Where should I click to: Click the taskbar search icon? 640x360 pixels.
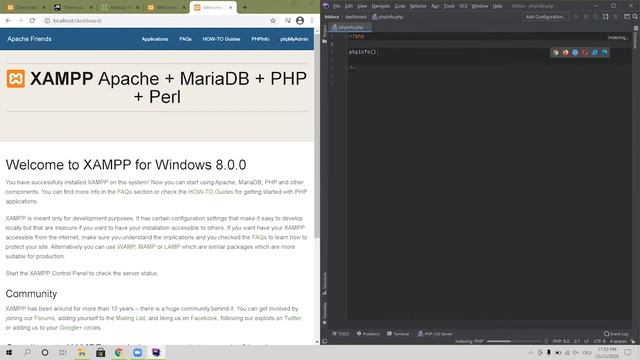tap(27, 352)
